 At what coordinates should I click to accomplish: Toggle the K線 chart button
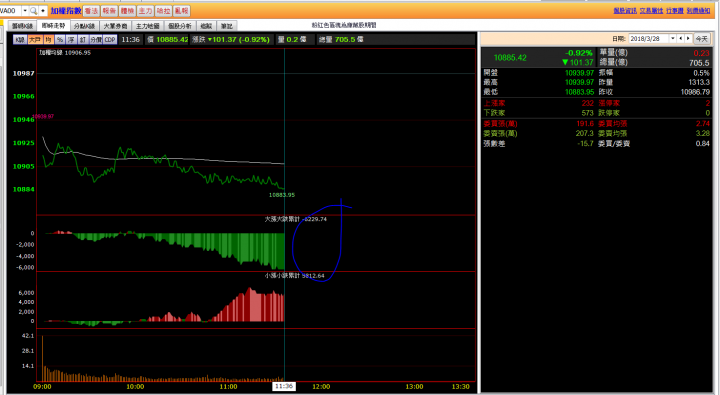point(20,40)
